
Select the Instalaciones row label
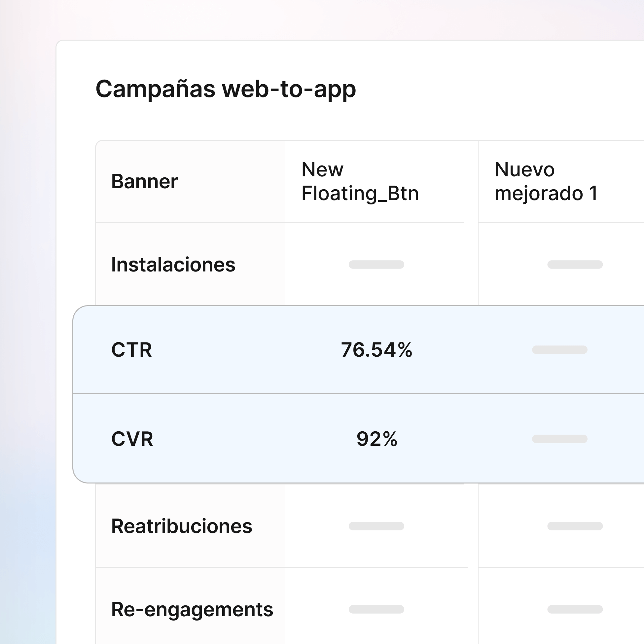(x=173, y=265)
